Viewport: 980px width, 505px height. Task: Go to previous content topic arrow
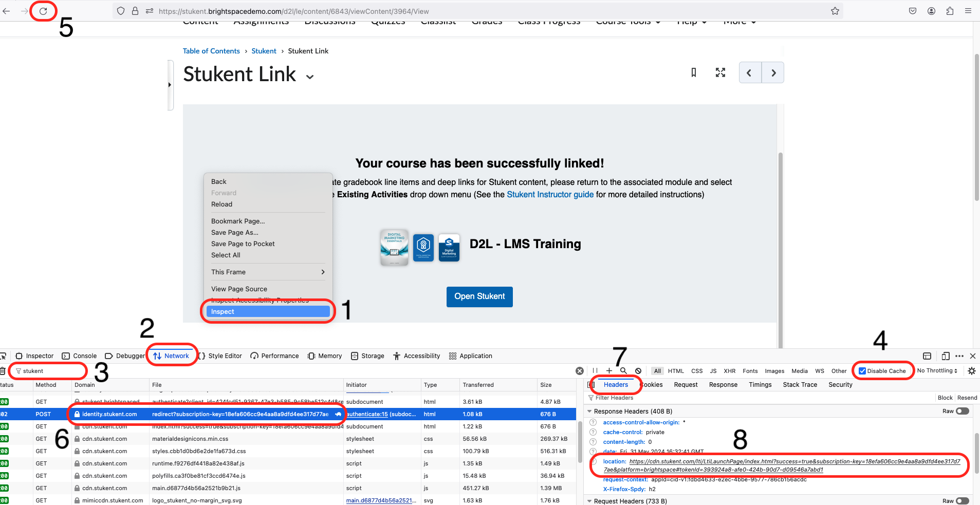(x=750, y=72)
